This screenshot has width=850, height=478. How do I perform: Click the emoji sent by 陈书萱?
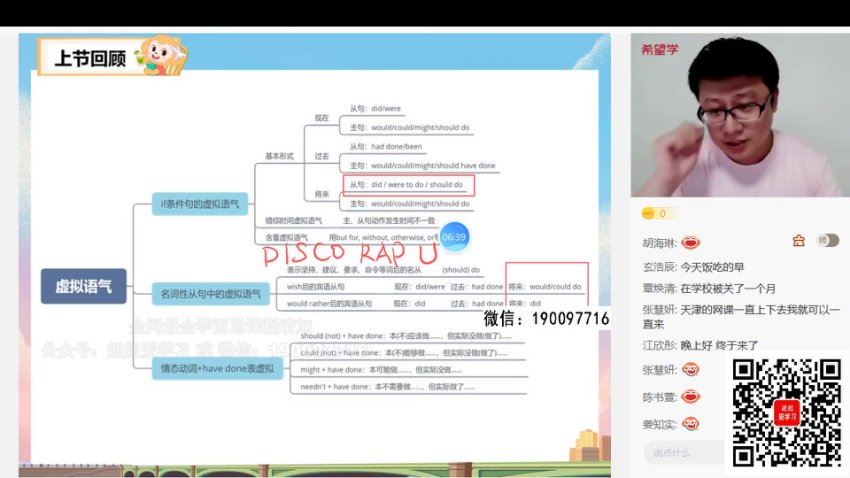coord(691,397)
